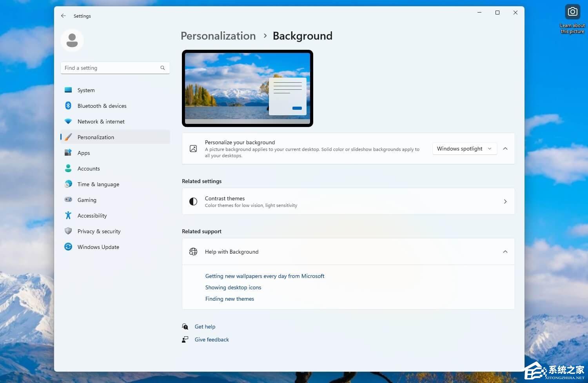Collapse the Personalize your background section

(505, 149)
